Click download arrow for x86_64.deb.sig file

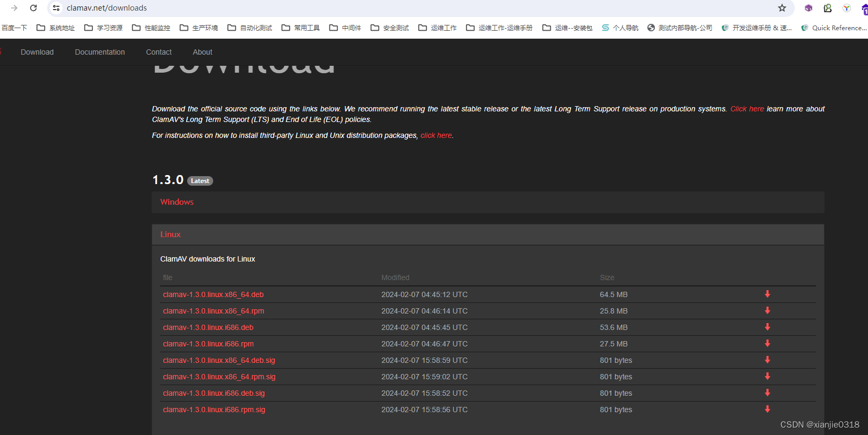767,360
